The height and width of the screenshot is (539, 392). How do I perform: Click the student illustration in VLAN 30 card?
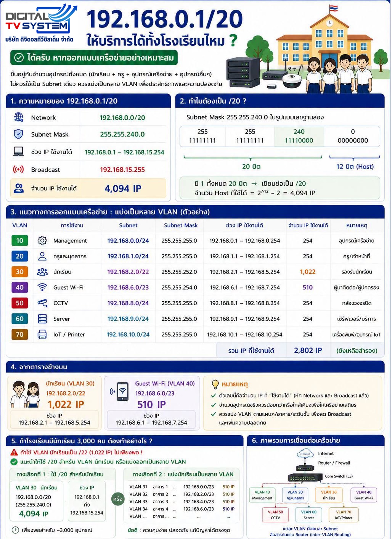point(25,394)
